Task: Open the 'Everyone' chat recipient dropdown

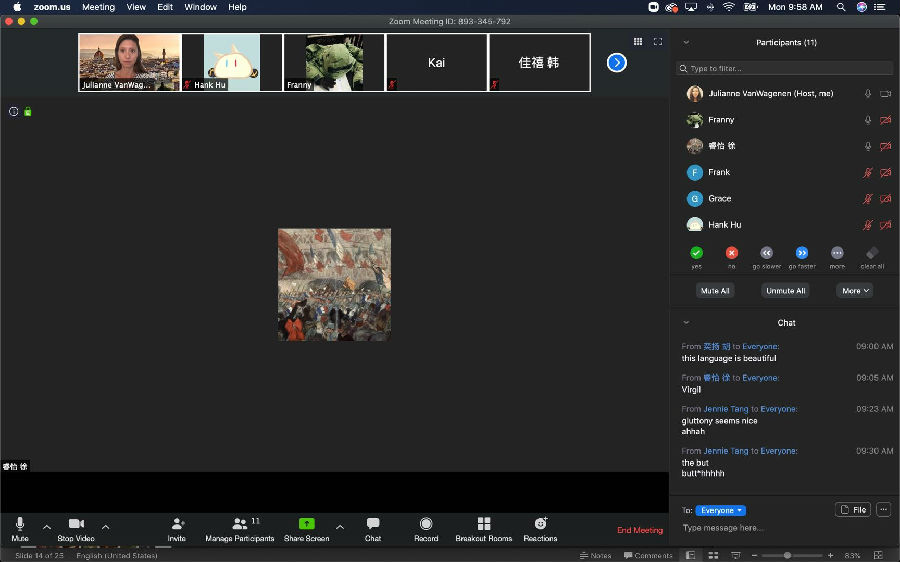Action: click(x=720, y=510)
